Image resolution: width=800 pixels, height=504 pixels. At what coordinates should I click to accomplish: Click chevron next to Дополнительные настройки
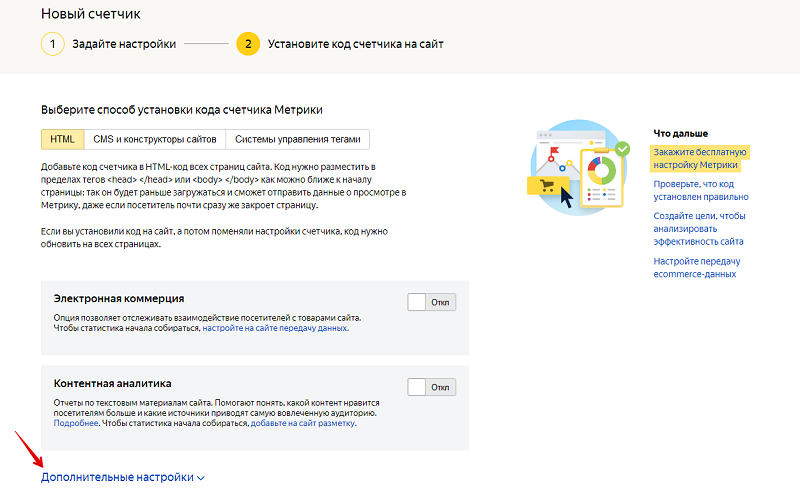pyautogui.click(x=201, y=478)
